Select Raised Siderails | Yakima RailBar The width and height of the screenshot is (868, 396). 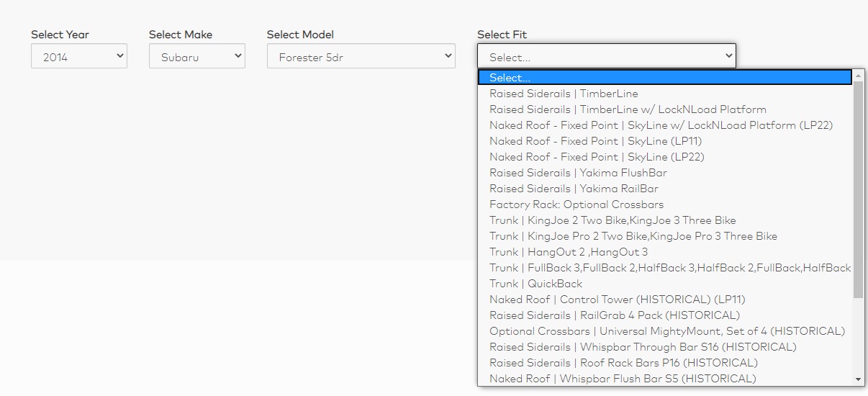point(665,189)
